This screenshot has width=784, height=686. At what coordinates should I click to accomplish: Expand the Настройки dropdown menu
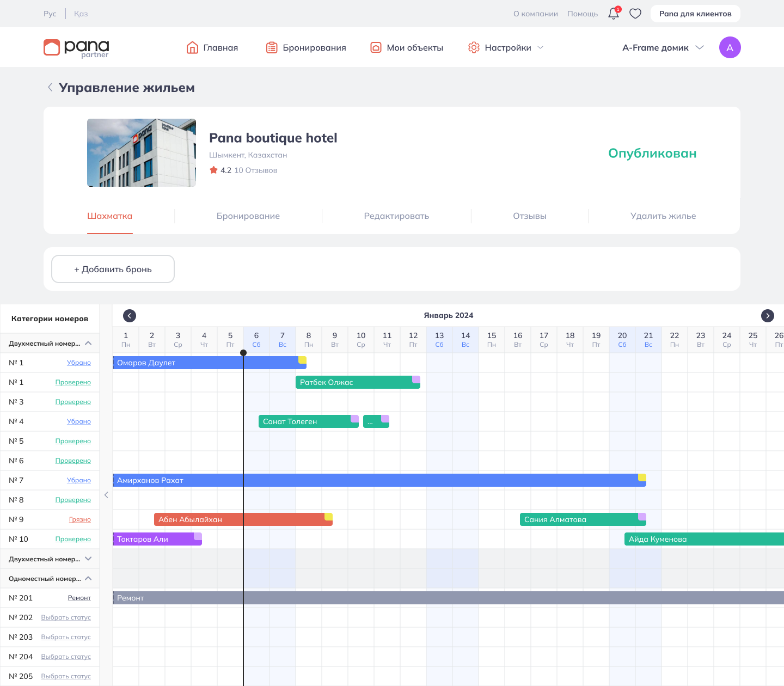[x=506, y=48]
